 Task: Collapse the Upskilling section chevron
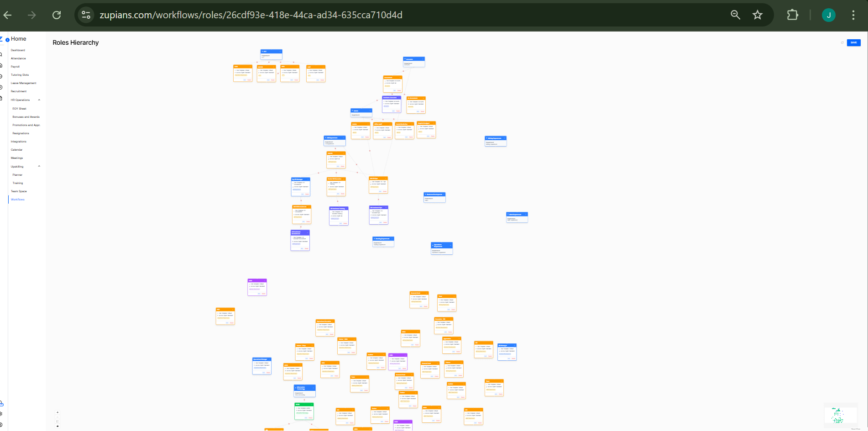click(x=39, y=166)
